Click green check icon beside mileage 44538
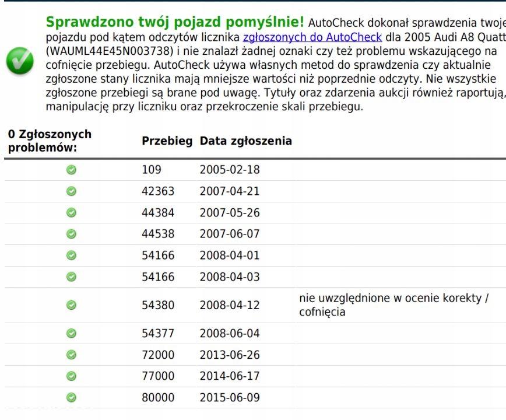This screenshot has height=420, width=506. point(71,234)
